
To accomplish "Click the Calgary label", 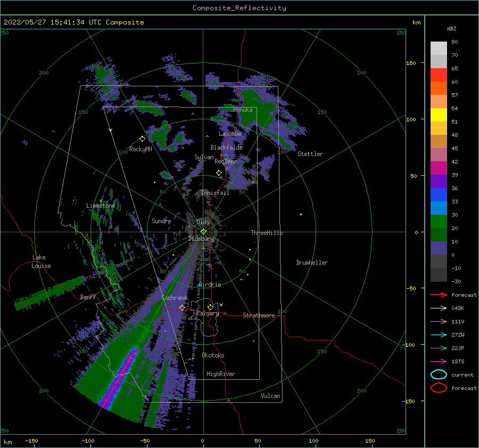I will point(208,313).
